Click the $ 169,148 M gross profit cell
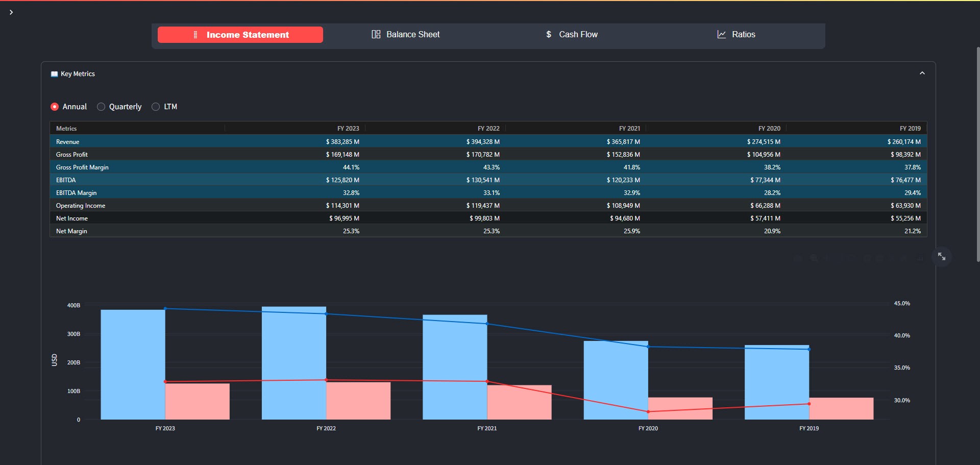This screenshot has width=980, height=465. (342, 155)
